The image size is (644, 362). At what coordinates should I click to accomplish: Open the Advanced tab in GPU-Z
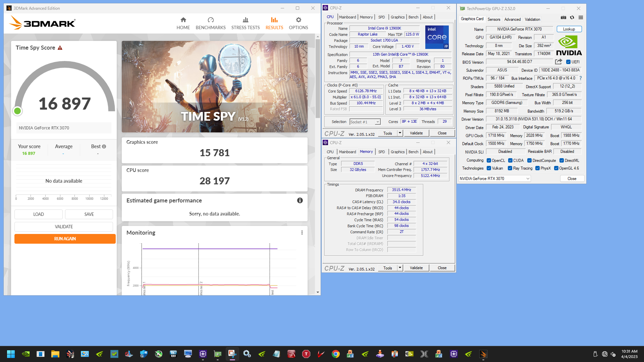pos(513,19)
